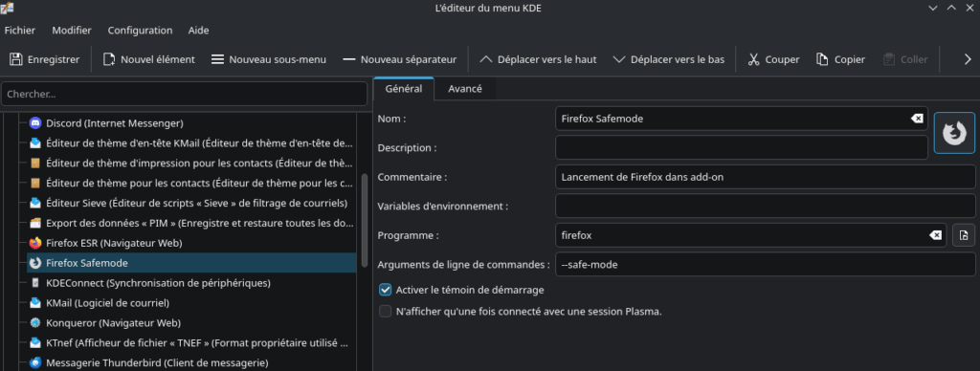Click the Enregistrer save icon

(15, 59)
